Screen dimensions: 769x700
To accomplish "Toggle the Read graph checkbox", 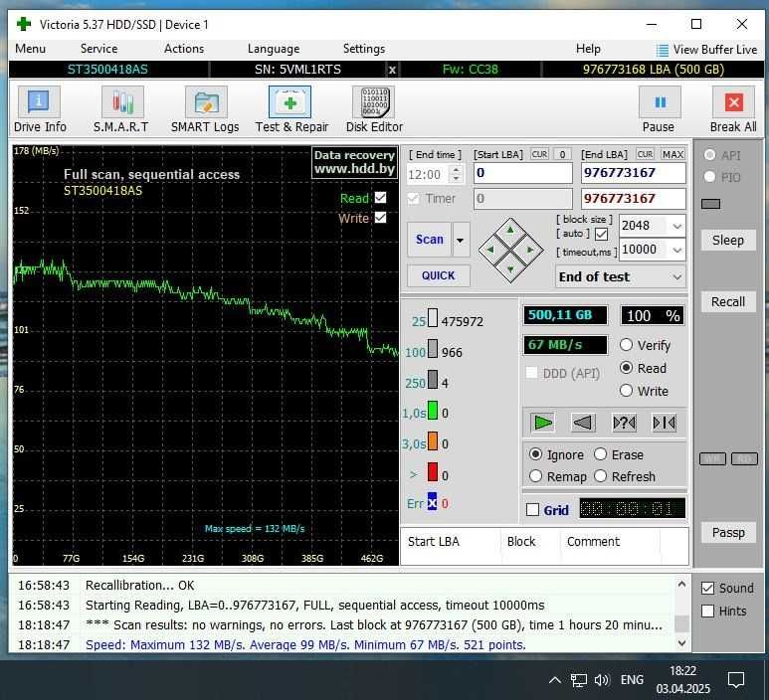I will [x=381, y=197].
